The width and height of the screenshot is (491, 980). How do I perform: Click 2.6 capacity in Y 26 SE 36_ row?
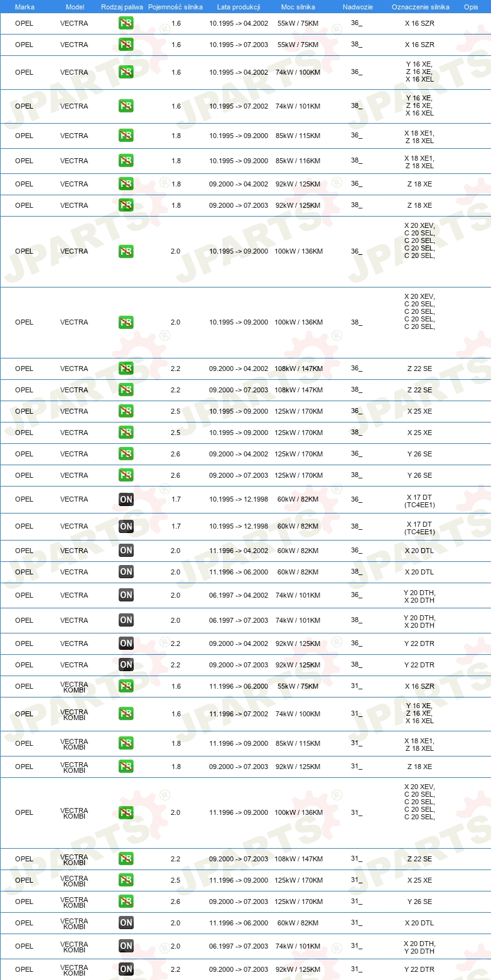176,454
